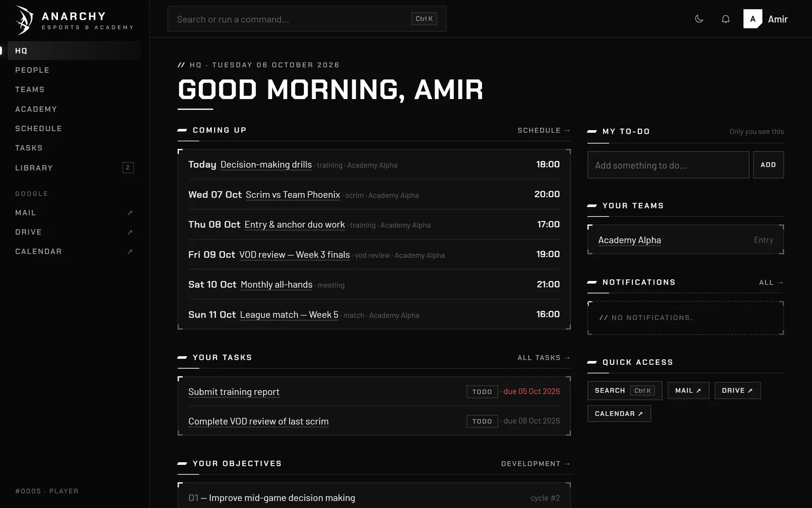Focus the search or run a command field
812x508 pixels.
(x=307, y=19)
